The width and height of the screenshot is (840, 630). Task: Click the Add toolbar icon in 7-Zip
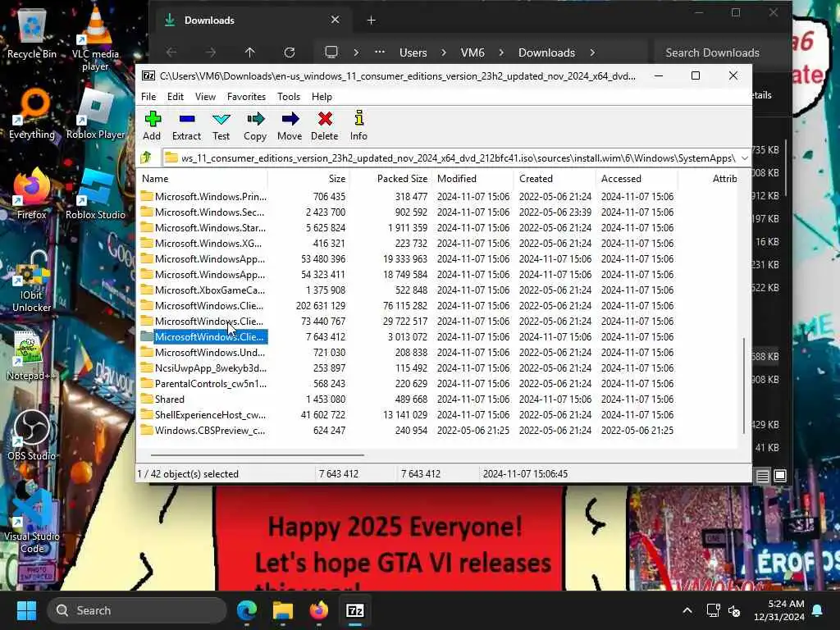(152, 126)
